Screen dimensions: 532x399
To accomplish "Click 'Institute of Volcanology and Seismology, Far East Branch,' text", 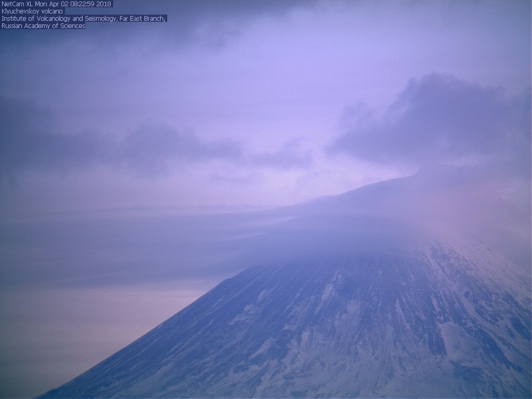I will (x=84, y=19).
